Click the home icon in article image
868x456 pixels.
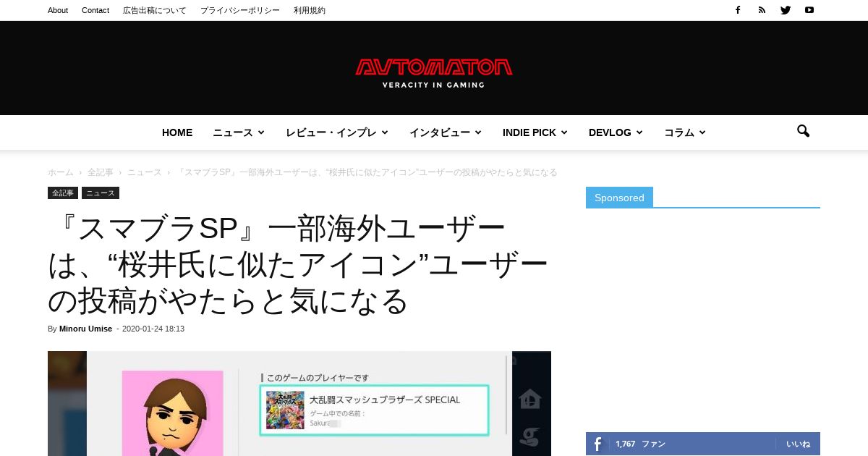pyautogui.click(x=530, y=399)
